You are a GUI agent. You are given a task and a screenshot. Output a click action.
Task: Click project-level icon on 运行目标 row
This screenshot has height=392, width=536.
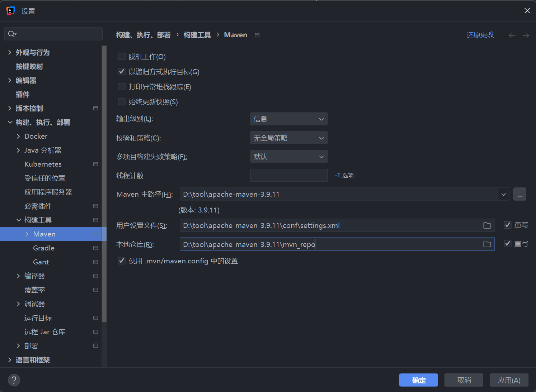95,318
